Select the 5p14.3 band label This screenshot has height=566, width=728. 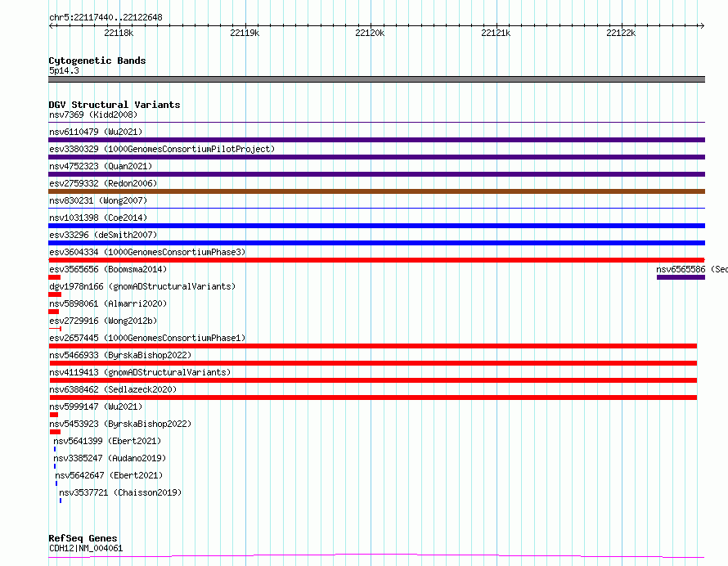64,70
